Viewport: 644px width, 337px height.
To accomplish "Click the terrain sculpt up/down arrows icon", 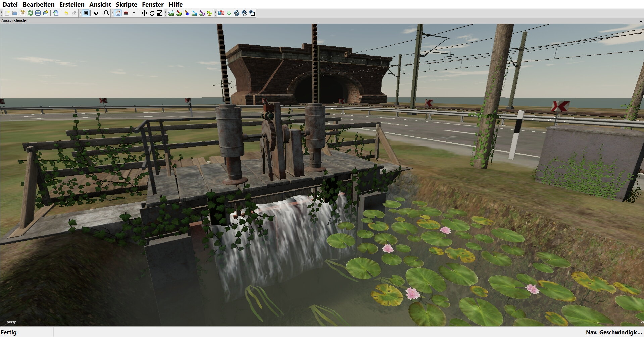I will [x=171, y=13].
